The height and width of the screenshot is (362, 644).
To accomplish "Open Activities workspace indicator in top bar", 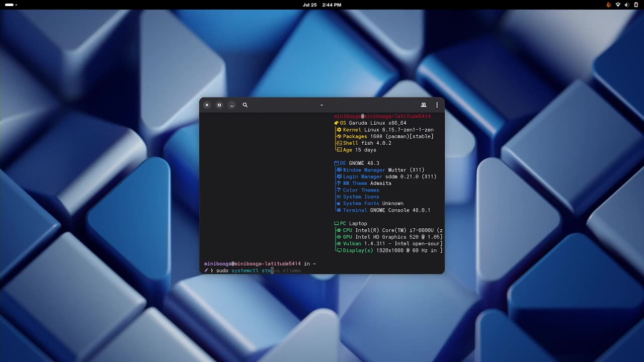I will pyautogui.click(x=11, y=5).
